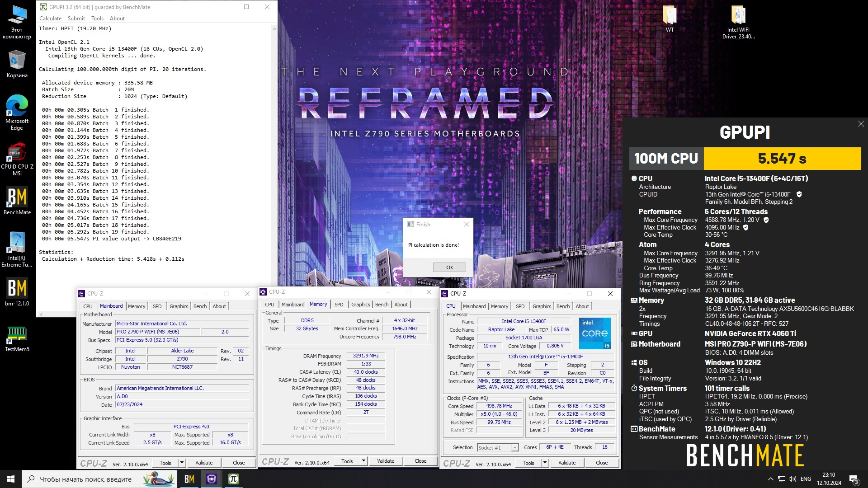Open CPUID CPU-Z MSI desktop shortcut
The height and width of the screenshot is (488, 868).
click(17, 159)
